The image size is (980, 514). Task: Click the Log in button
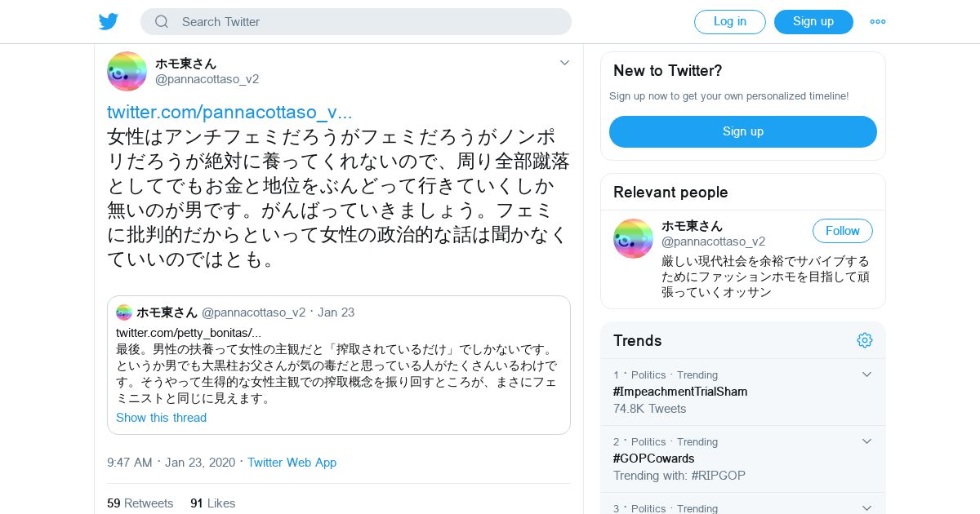pyautogui.click(x=729, y=22)
